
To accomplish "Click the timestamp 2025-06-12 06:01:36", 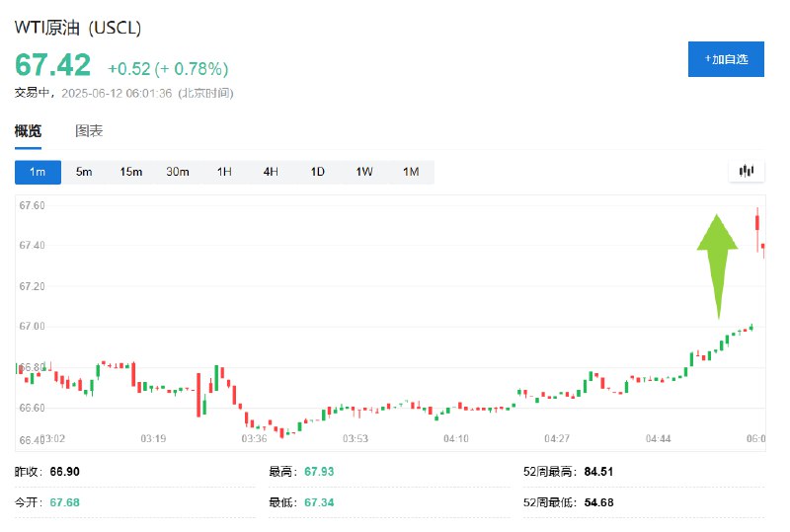I will (117, 93).
